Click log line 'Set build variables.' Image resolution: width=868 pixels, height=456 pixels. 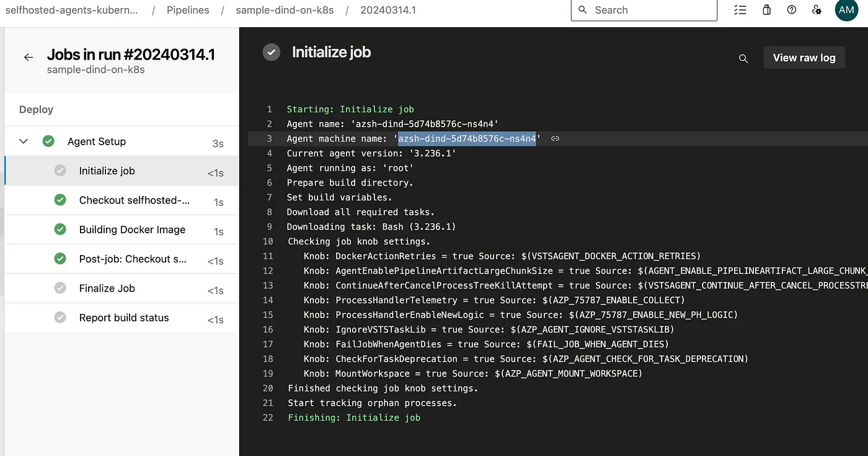[339, 197]
